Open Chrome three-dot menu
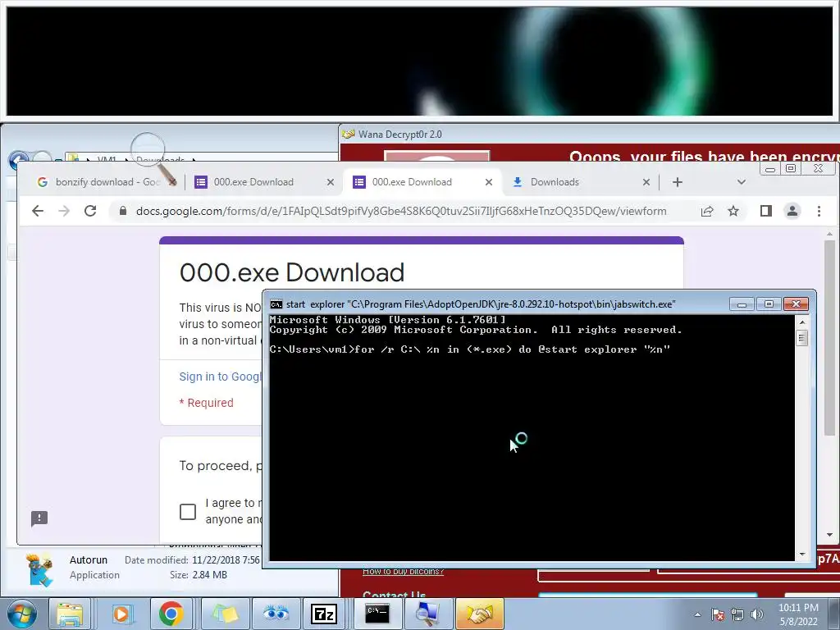This screenshot has height=630, width=840. (x=819, y=211)
